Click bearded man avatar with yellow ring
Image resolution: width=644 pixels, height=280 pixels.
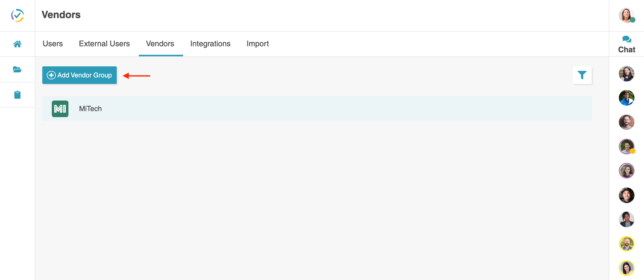click(x=626, y=244)
